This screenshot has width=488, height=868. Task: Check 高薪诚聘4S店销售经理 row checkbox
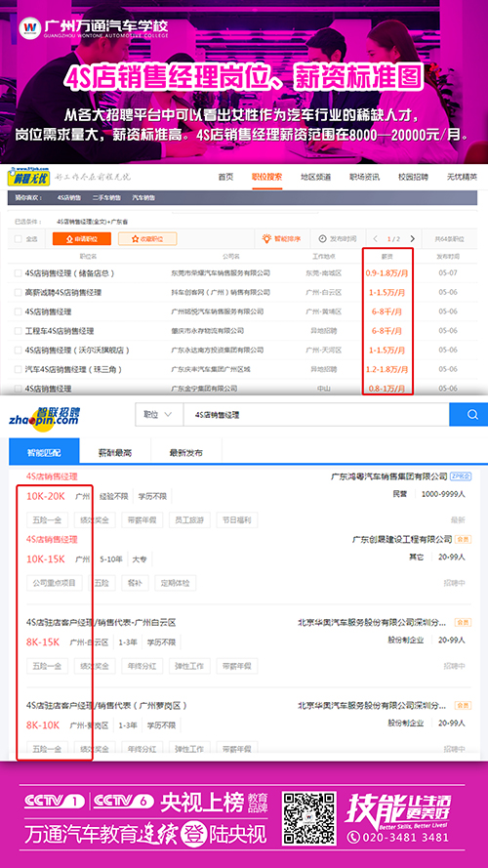19,292
